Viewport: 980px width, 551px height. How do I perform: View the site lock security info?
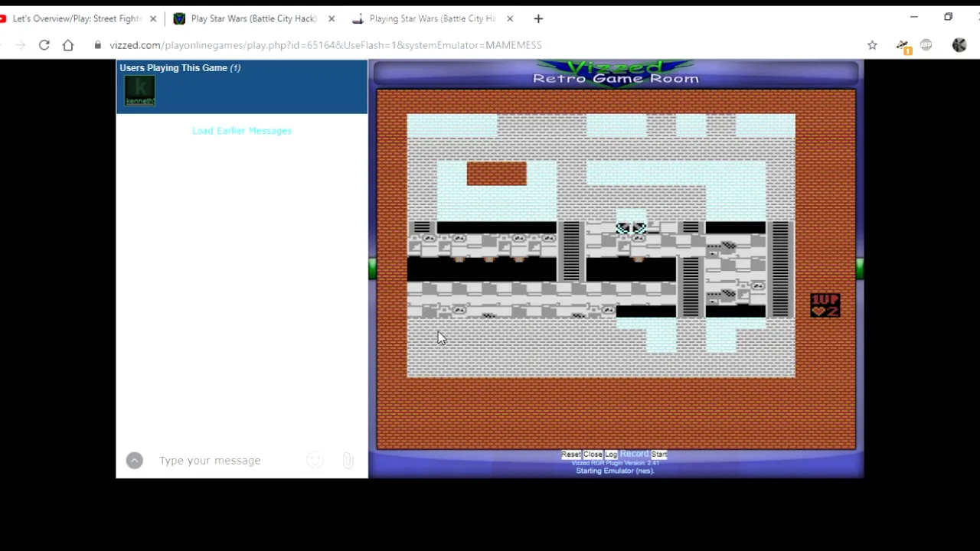point(97,45)
